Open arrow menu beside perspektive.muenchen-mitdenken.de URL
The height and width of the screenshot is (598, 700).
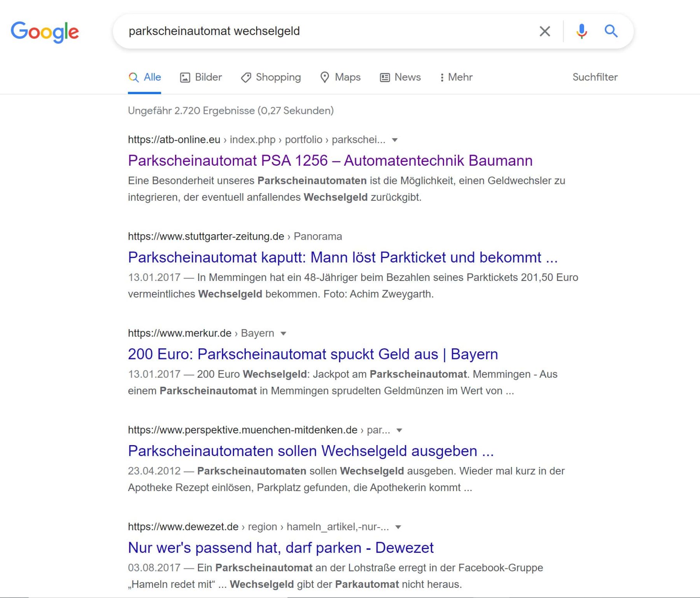[x=399, y=430]
